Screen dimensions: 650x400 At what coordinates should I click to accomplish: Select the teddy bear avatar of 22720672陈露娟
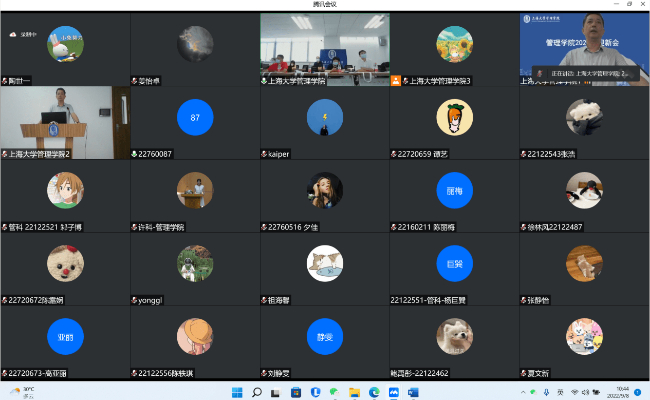click(65, 262)
